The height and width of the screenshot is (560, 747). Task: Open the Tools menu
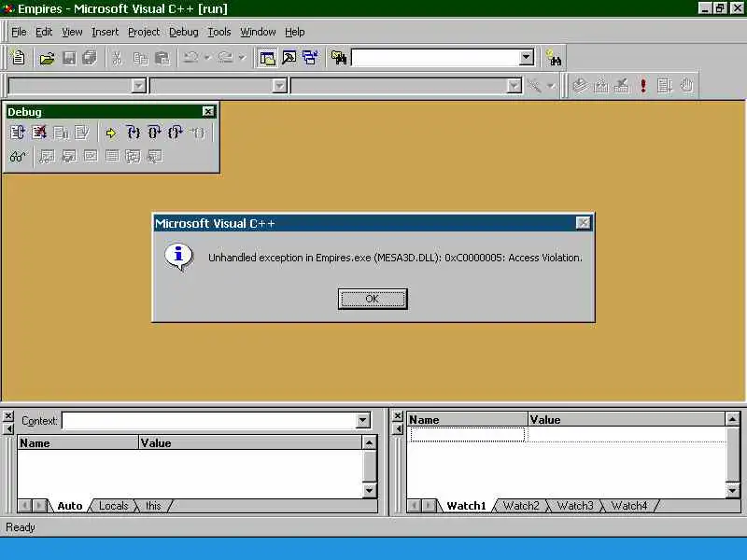pyautogui.click(x=218, y=32)
